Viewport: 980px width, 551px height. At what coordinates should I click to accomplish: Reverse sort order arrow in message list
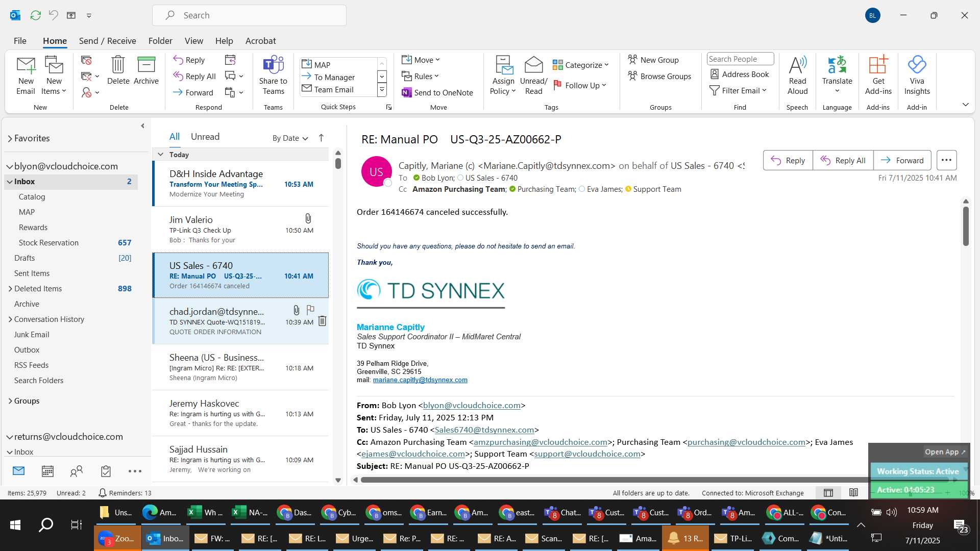coord(321,138)
